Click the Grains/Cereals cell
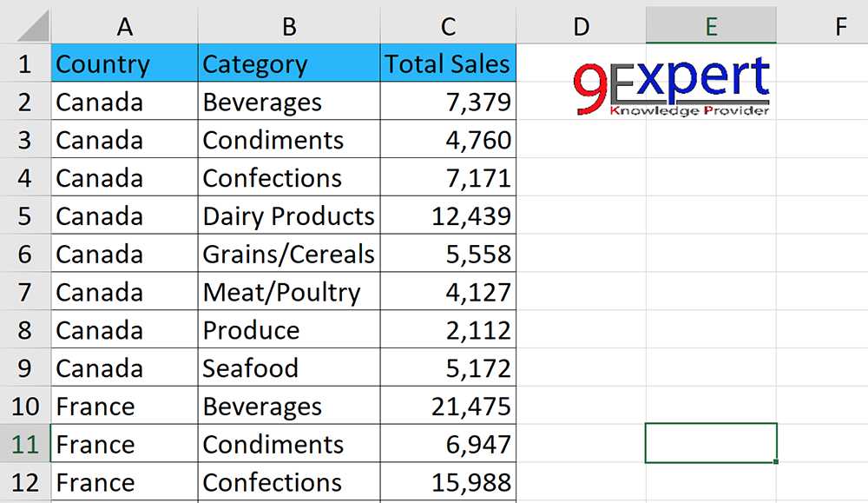The height and width of the screenshot is (503, 868). (289, 254)
